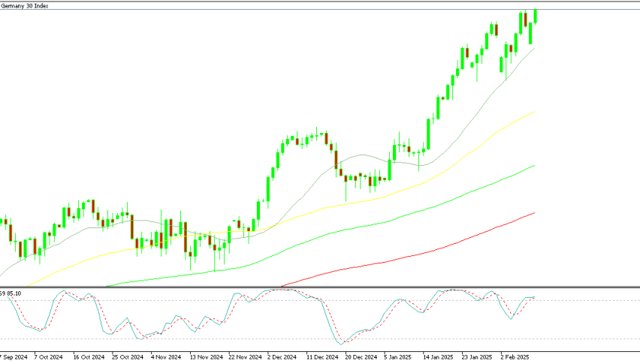The height and width of the screenshot is (364, 640).
Task: Select the 7 Oct 2024 date label
Action: pyautogui.click(x=48, y=357)
